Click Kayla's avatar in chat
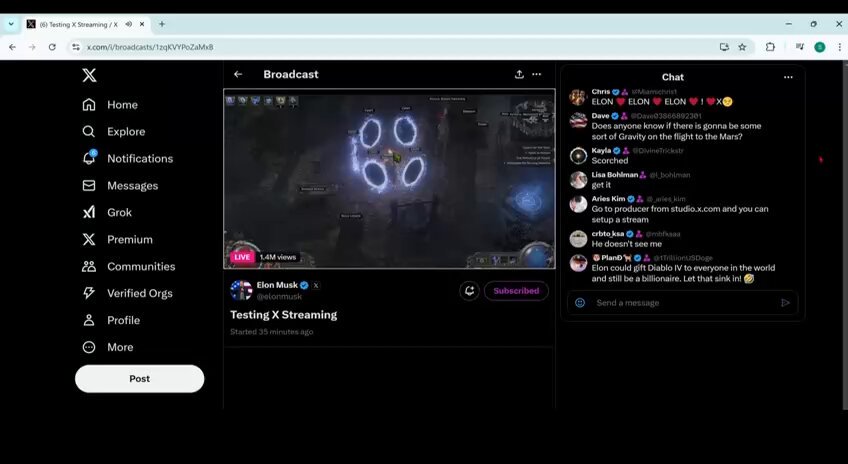Image resolution: width=848 pixels, height=464 pixels. [x=578, y=156]
